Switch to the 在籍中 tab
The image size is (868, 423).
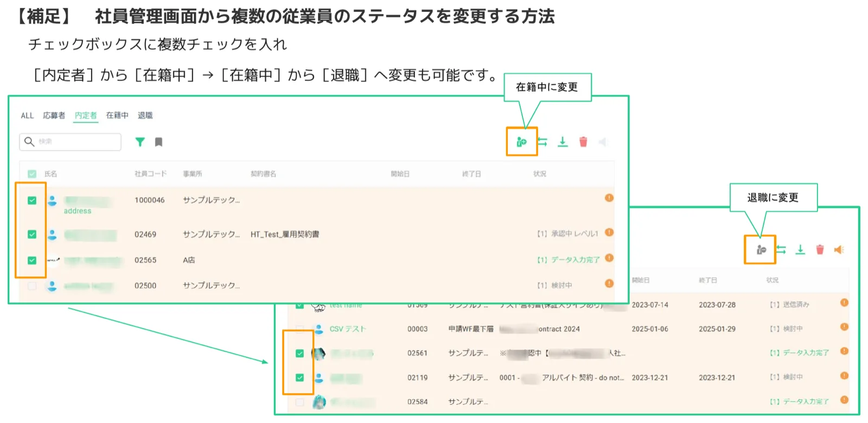[117, 116]
